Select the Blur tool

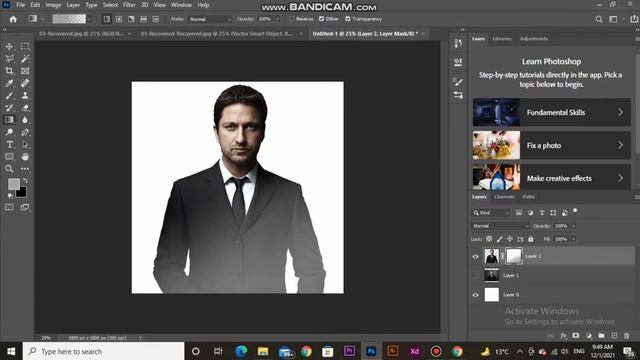coord(25,120)
